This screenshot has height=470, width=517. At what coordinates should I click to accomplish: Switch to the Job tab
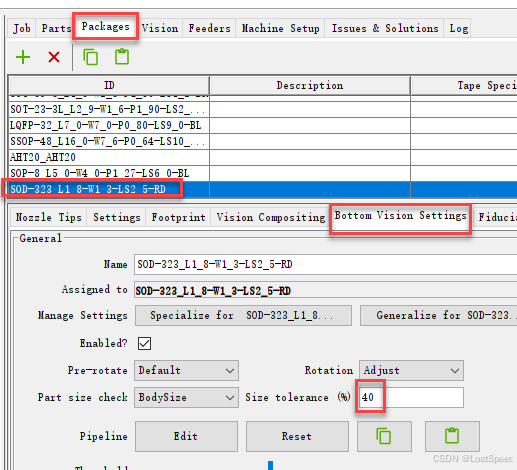click(x=22, y=28)
